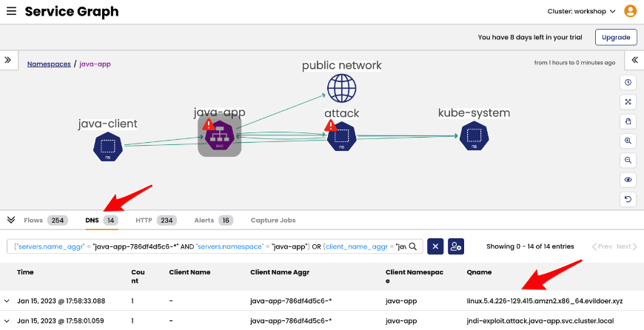
Task: Click "Showing 0 - 14 of 14 entries" text
Action: 530,246
